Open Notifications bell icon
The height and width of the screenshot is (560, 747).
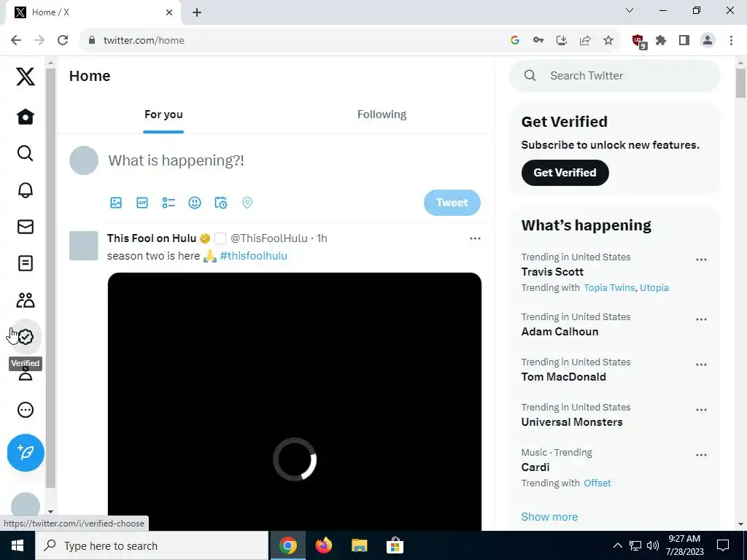(26, 190)
